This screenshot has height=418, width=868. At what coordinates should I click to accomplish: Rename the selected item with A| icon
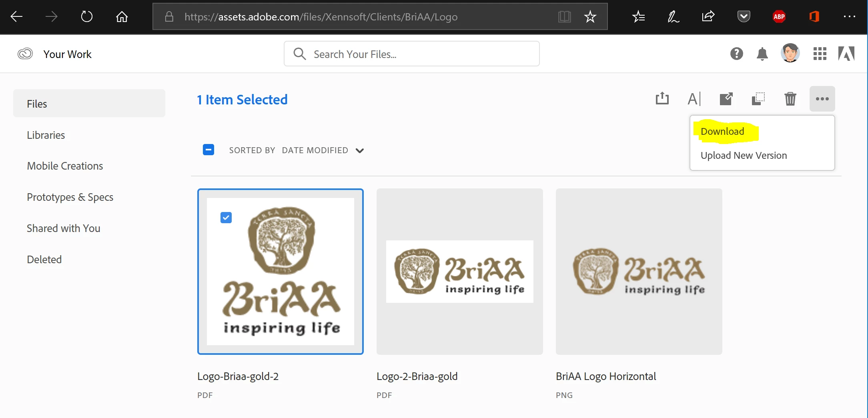pyautogui.click(x=694, y=98)
